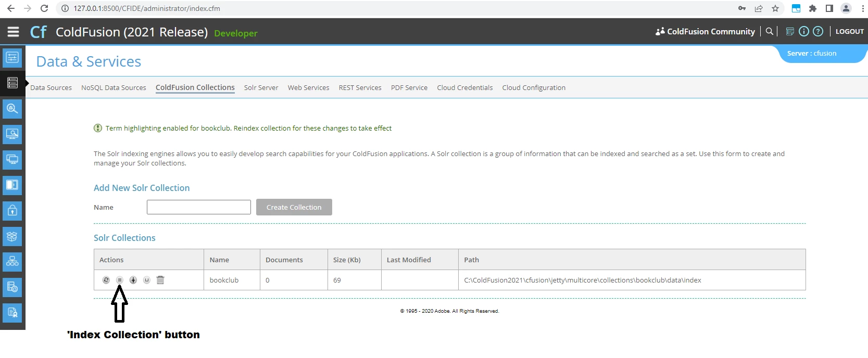868x358 pixels.
Task: Open the stacked screens sidebar icon
Action: pos(12,159)
